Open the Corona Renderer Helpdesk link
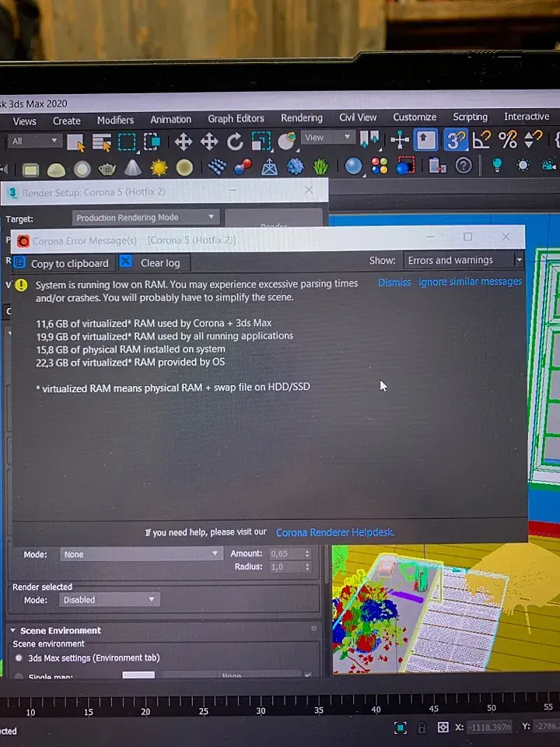Viewport: 560px width, 747px height. click(x=334, y=532)
